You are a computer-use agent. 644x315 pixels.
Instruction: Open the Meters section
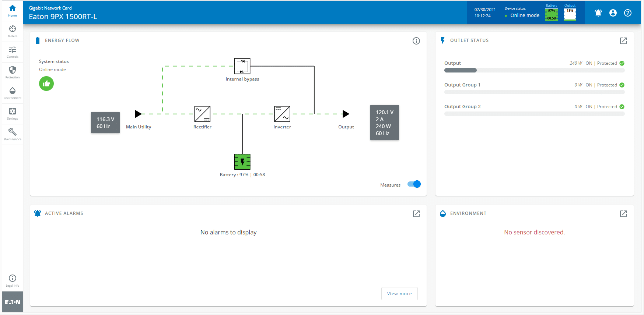tap(13, 31)
